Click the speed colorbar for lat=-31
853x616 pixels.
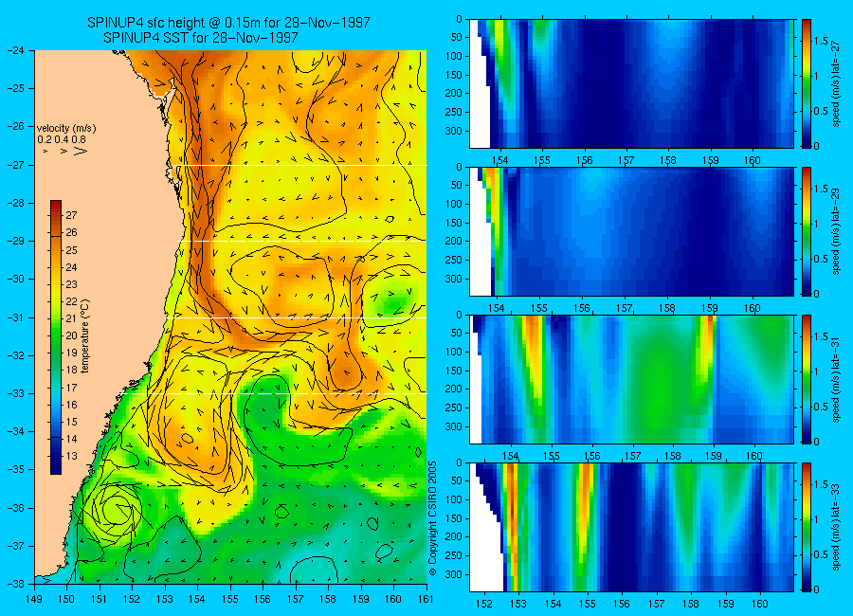[x=807, y=379]
